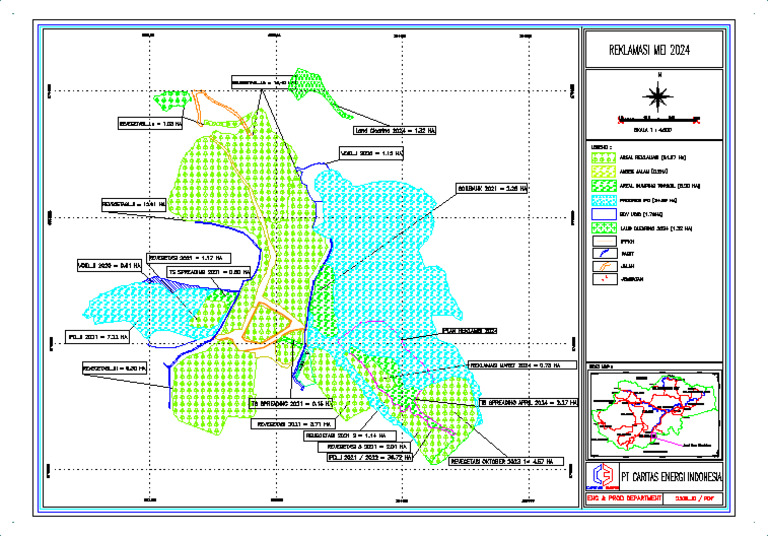The image size is (768, 536).
Task: Click the magenta location marker in inset map
Action: pyautogui.click(x=654, y=435)
